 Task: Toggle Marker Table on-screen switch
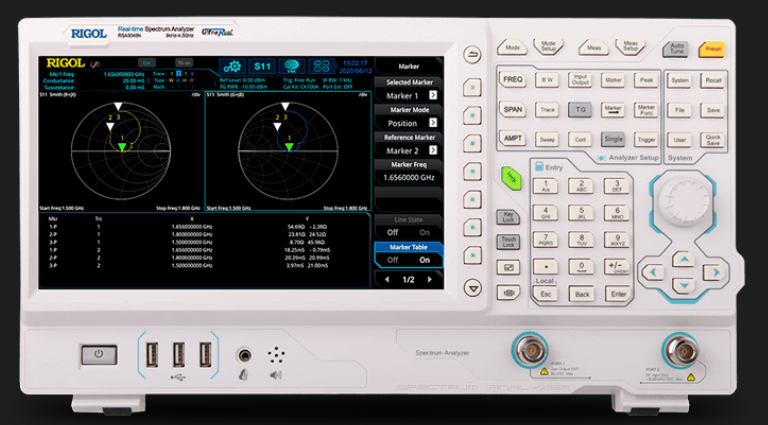tap(408, 255)
